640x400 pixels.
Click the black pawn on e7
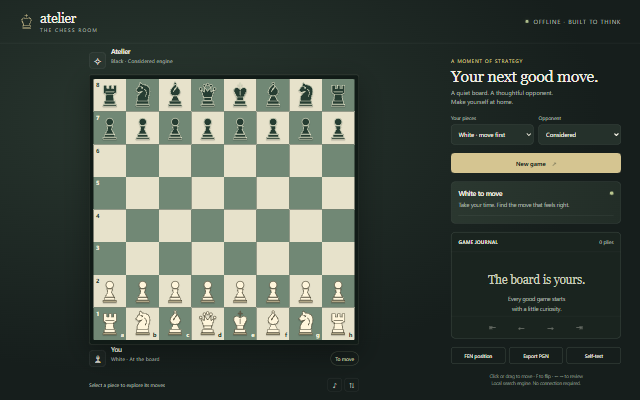point(240,128)
